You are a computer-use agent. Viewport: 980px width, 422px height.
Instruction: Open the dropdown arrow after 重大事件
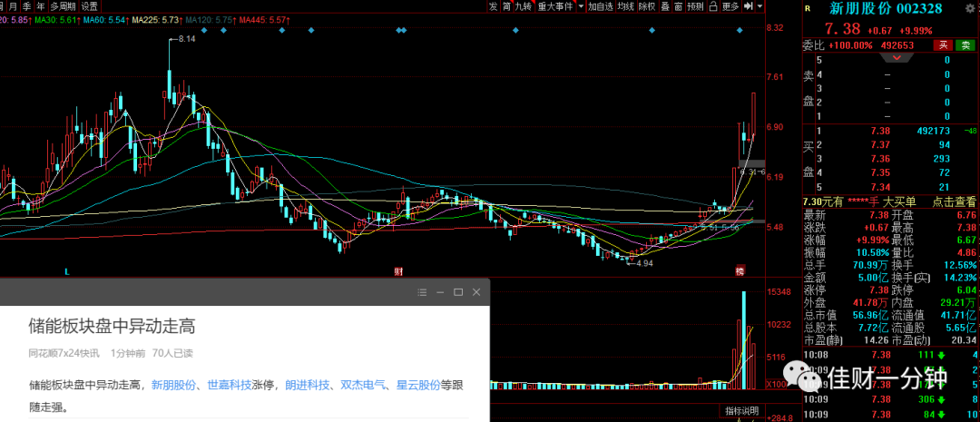pyautogui.click(x=582, y=6)
